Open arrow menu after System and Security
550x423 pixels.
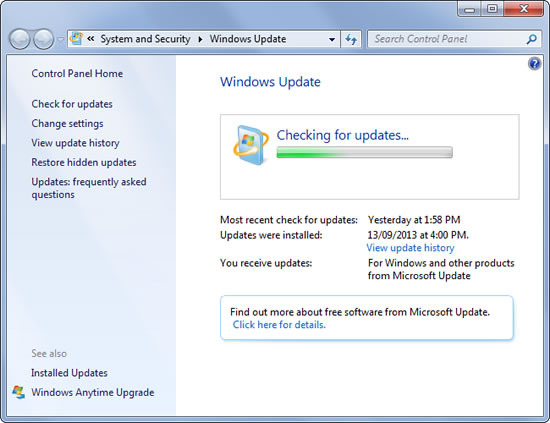(x=200, y=39)
